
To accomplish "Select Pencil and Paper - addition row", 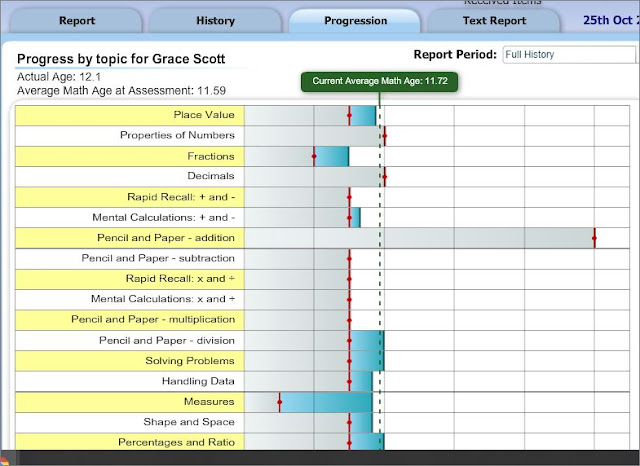I will tap(322, 238).
